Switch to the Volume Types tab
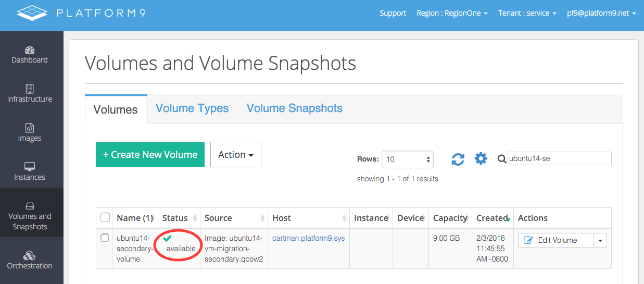Viewport: 644px width, 284px height. 192,108
